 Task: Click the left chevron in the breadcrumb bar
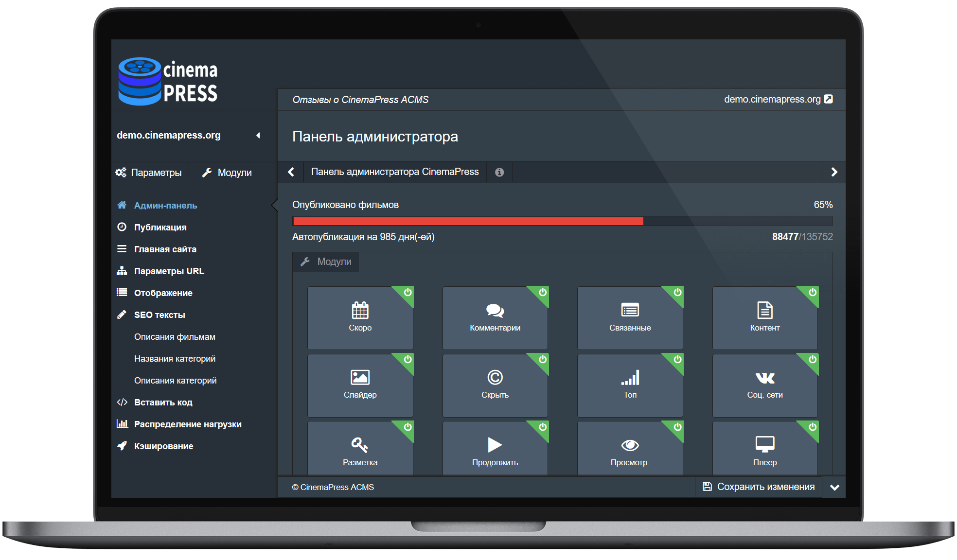(291, 172)
